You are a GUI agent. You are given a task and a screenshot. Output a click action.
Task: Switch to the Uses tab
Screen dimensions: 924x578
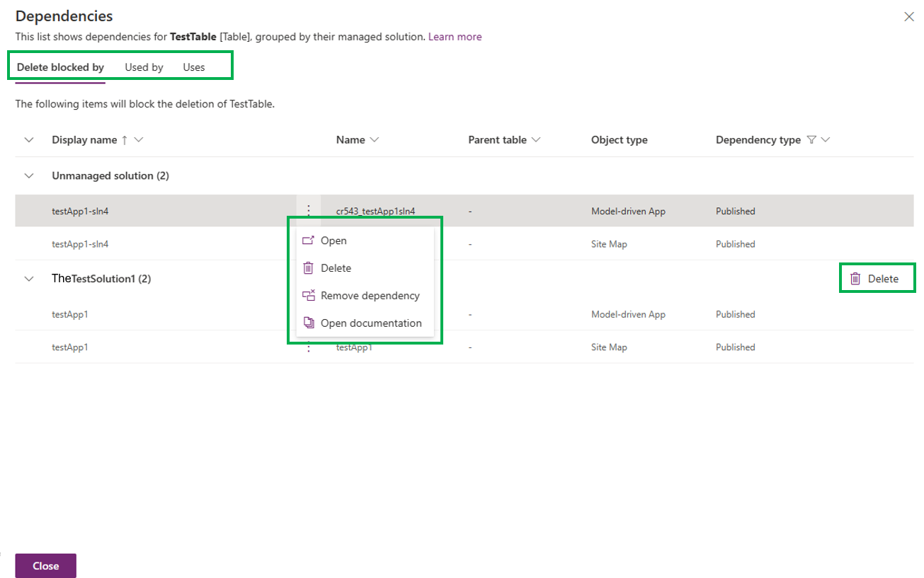point(193,67)
